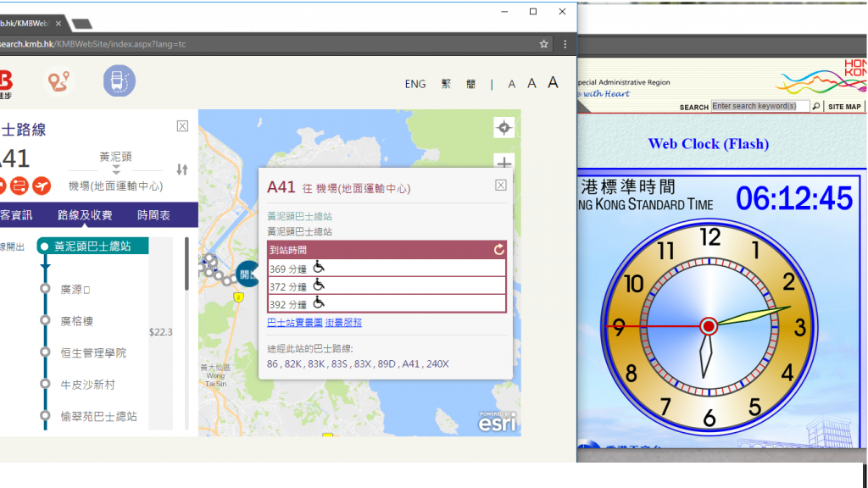Close the KMB browser tab

pos(58,23)
